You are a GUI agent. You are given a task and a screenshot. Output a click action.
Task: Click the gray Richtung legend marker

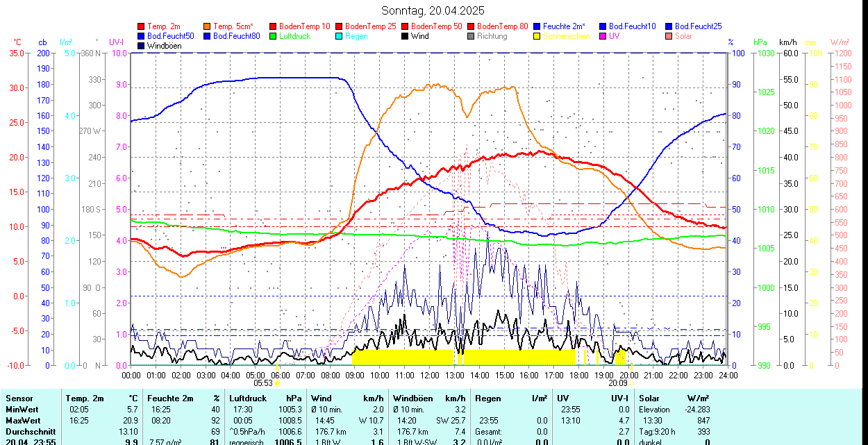[471, 36]
